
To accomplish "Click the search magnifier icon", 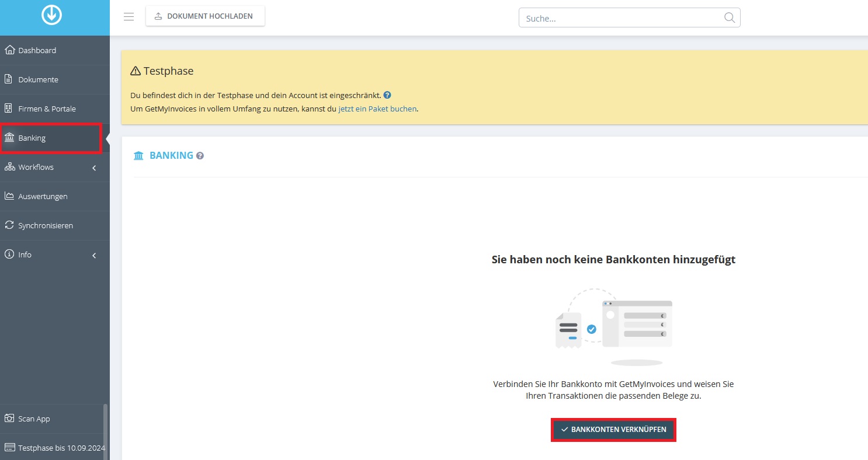I will click(x=729, y=18).
